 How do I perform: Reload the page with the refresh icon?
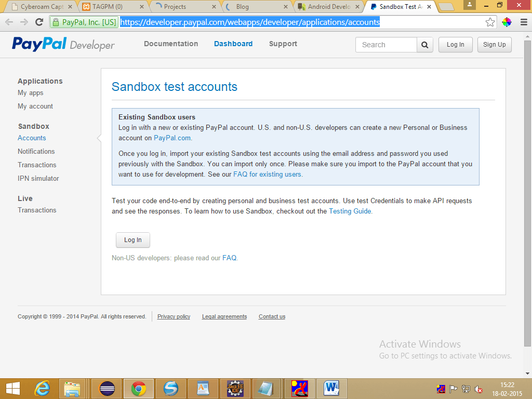click(39, 22)
